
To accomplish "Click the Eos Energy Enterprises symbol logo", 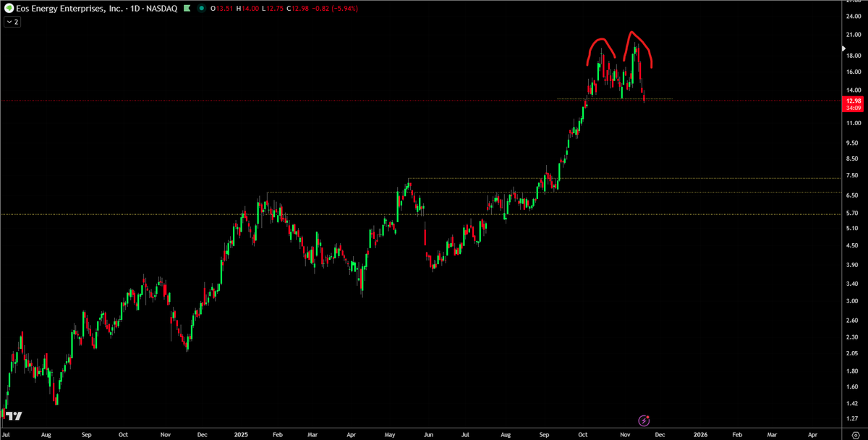I will point(9,8).
